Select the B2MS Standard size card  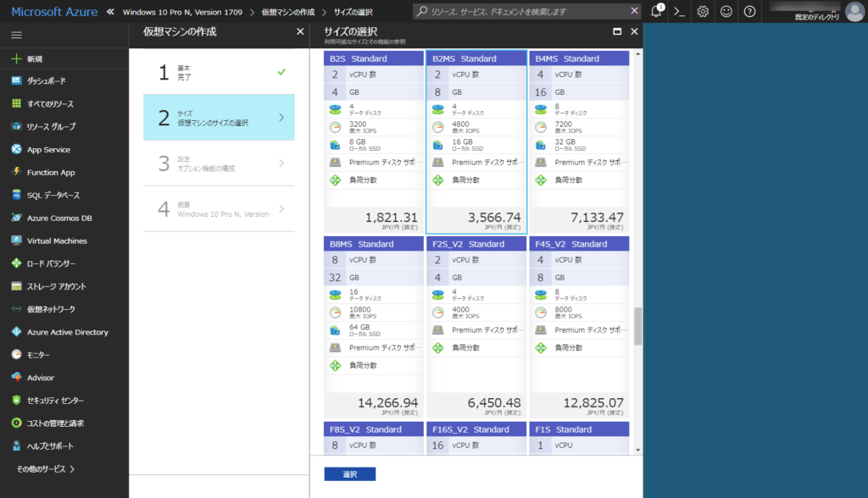point(476,142)
